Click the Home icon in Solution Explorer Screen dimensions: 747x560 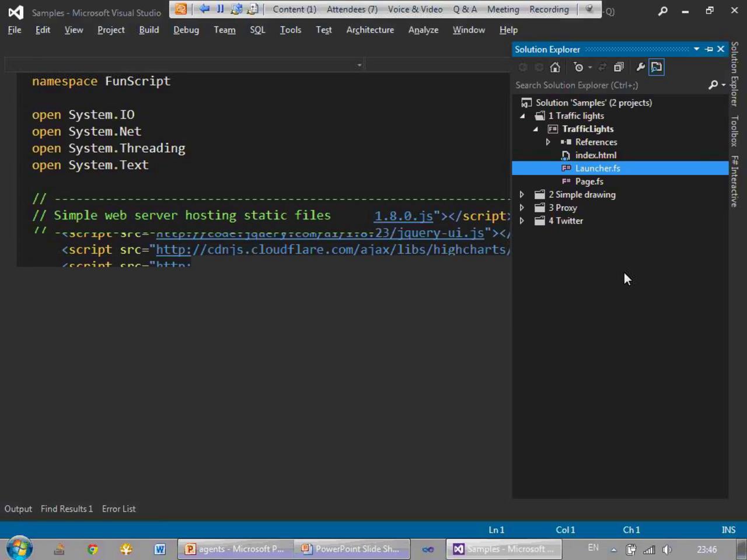point(555,67)
